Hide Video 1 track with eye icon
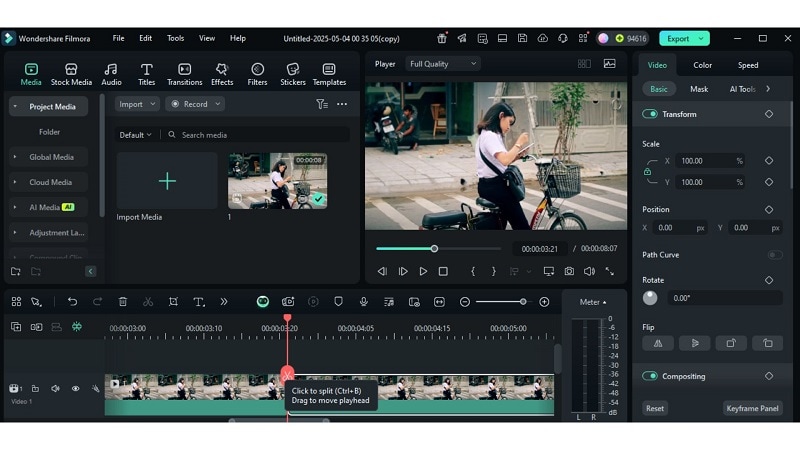This screenshot has height=450, width=800. point(75,388)
